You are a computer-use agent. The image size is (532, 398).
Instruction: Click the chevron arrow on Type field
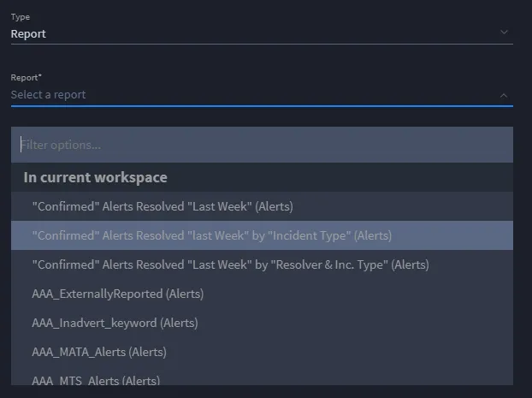pos(504,33)
